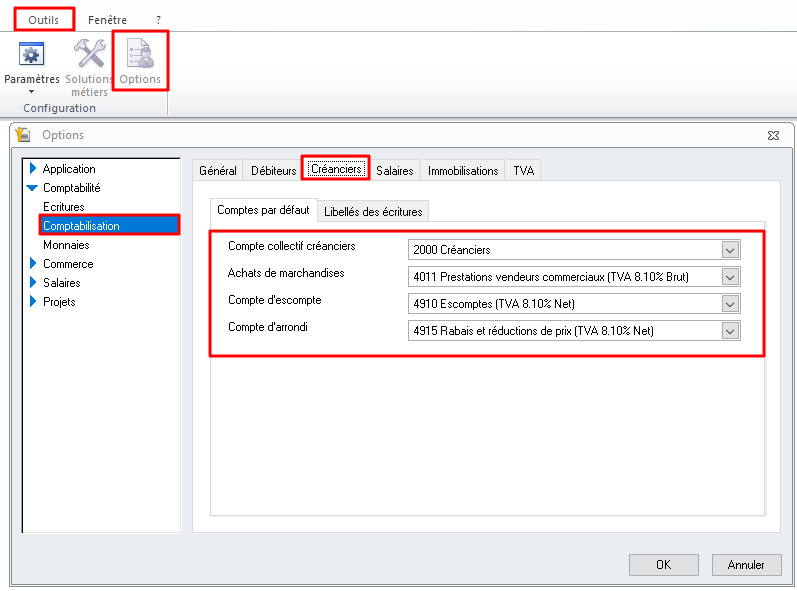Screen dimensions: 797x591
Task: Collapse the Comptabilité tree node
Action: coord(32,188)
